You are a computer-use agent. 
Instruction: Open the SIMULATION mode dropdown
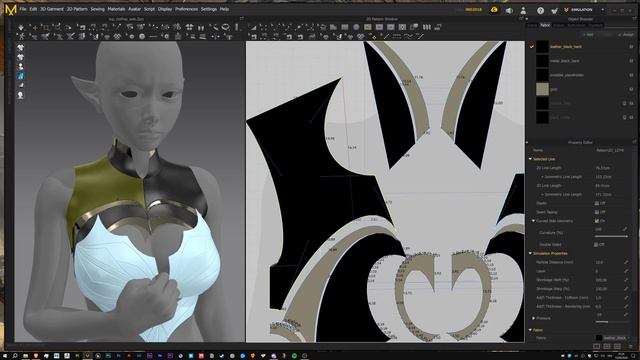[x=584, y=10]
